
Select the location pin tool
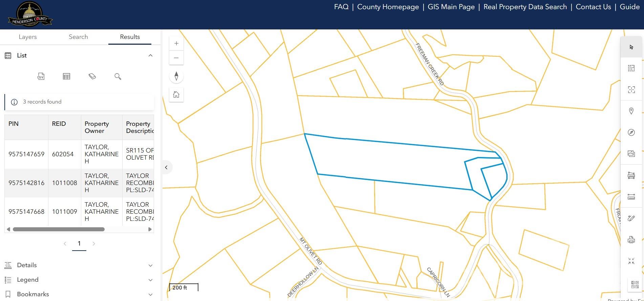tap(631, 111)
